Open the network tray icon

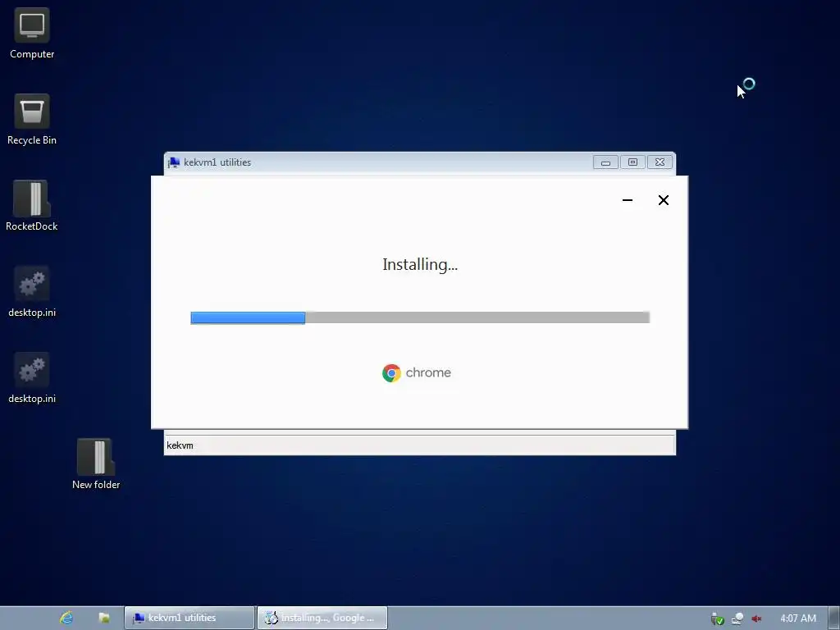(x=737, y=619)
